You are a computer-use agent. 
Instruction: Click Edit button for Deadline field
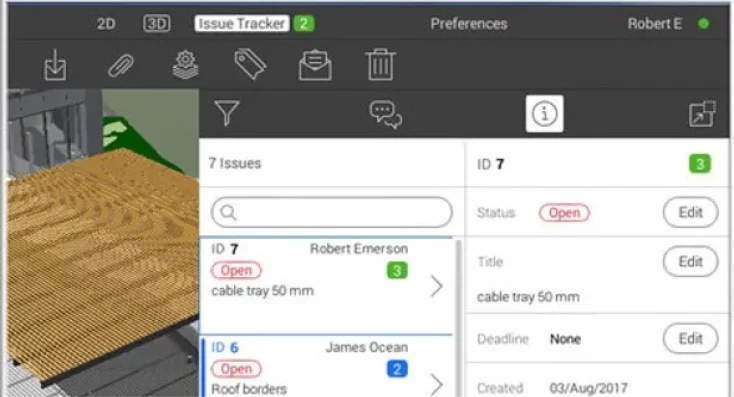[x=690, y=338]
